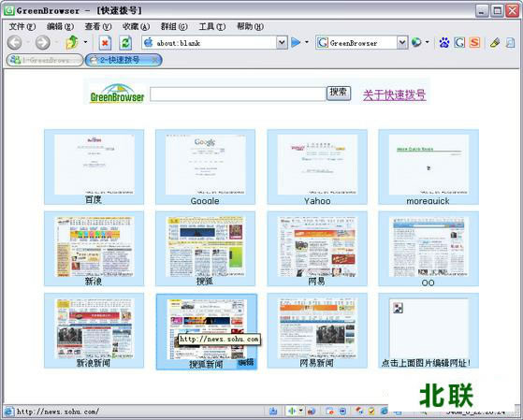Close the 2-快速拨号 tab

click(x=154, y=61)
